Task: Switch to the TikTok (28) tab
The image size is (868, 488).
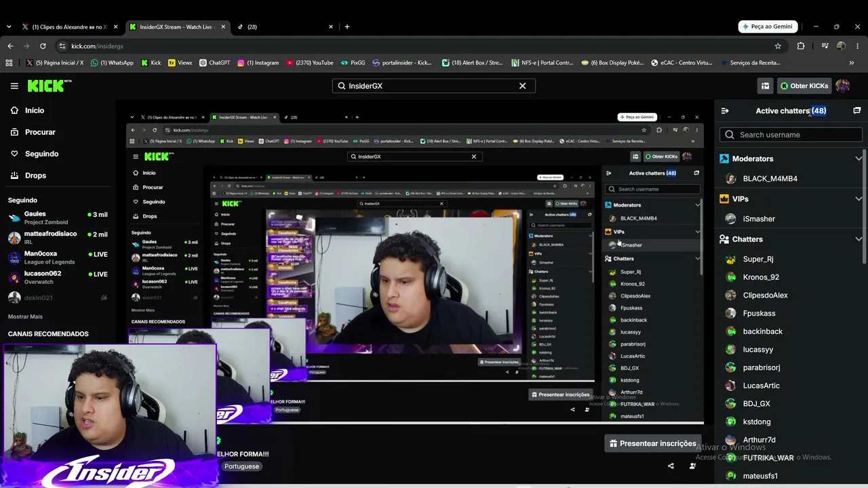Action: 285,27
